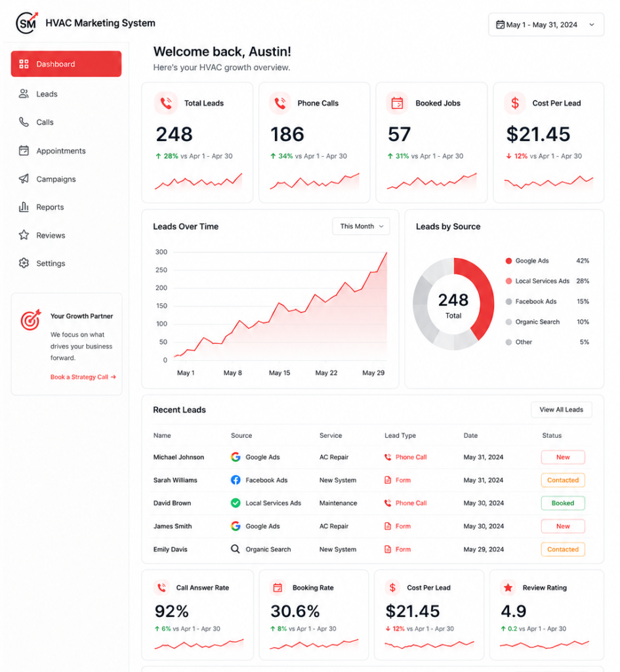Screen dimensions: 620x672
Task: Expand the This Month chart dropdown
Action: (361, 226)
